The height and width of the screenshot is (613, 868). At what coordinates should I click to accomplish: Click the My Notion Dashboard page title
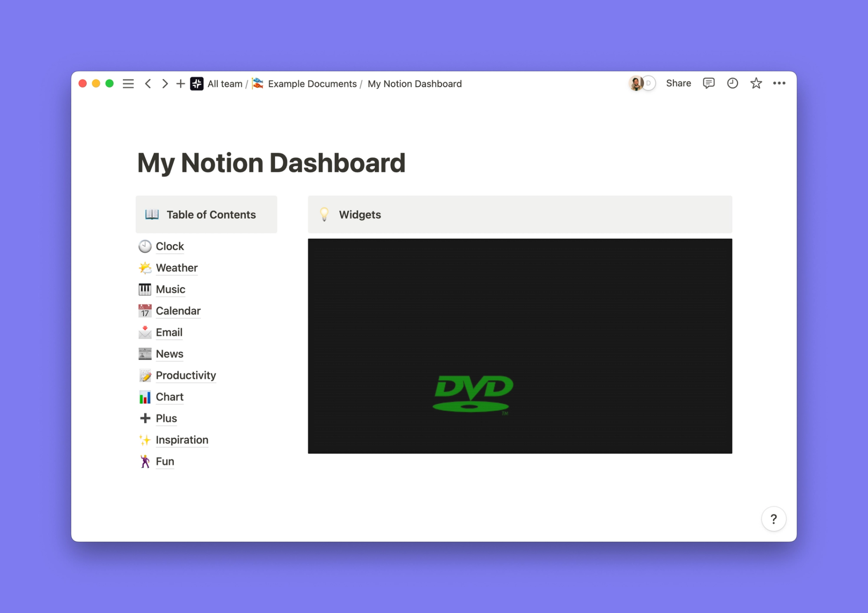pos(271,163)
